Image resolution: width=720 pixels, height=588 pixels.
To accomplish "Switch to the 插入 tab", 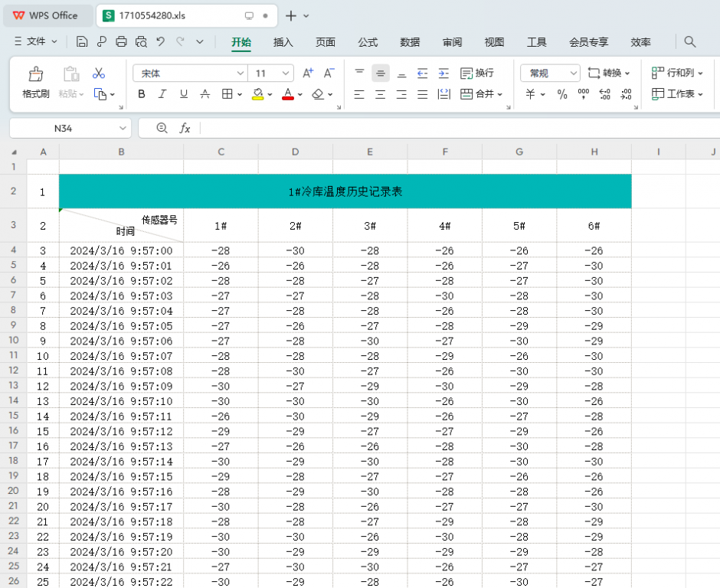I will tap(283, 42).
